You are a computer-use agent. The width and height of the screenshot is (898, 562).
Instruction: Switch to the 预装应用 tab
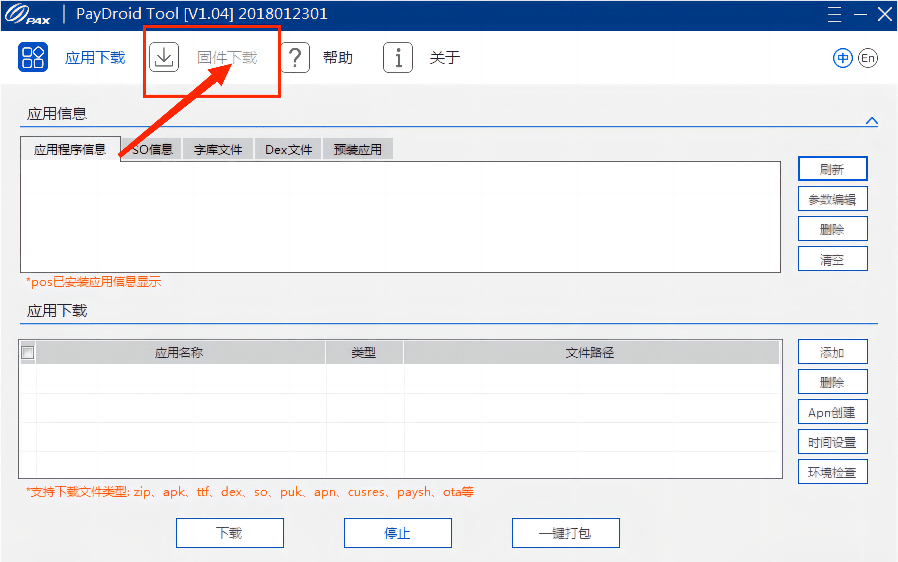click(357, 150)
